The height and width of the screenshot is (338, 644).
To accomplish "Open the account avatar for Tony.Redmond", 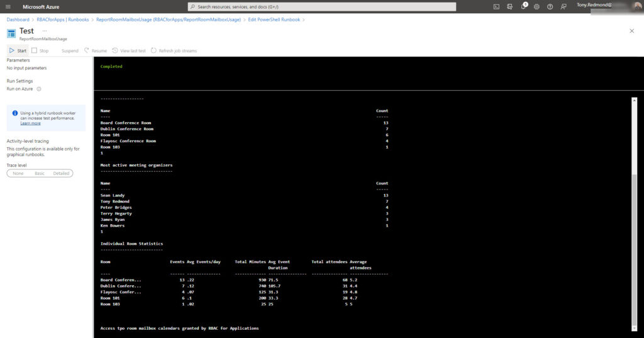I will (638, 6).
